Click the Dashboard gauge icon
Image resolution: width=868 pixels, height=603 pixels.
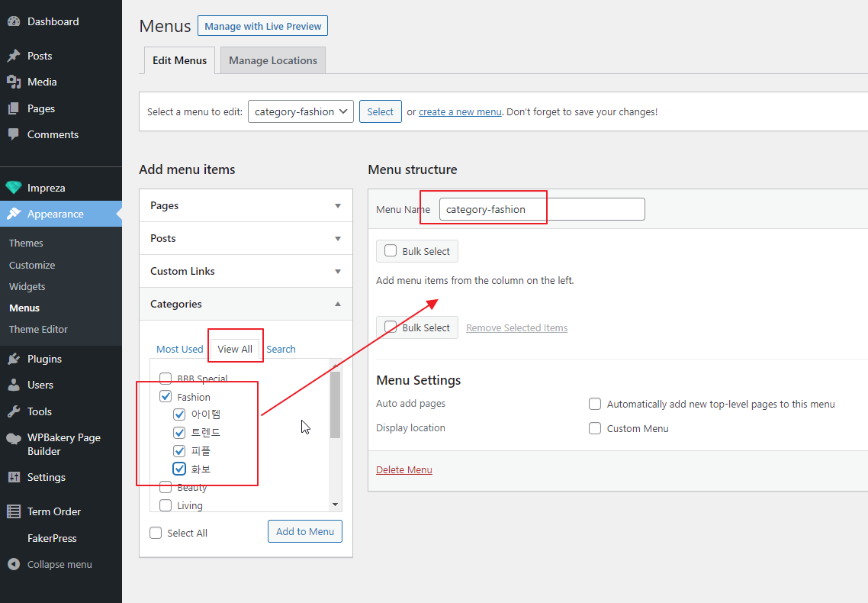click(x=14, y=21)
